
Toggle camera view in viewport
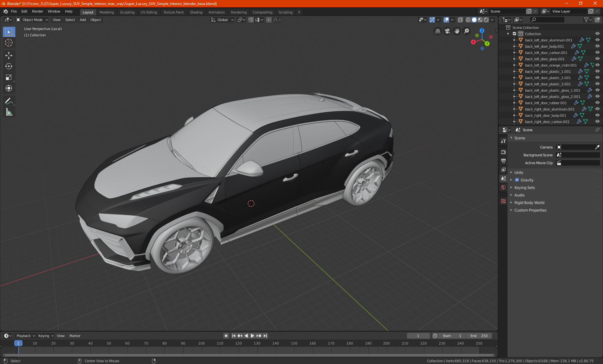click(447, 31)
